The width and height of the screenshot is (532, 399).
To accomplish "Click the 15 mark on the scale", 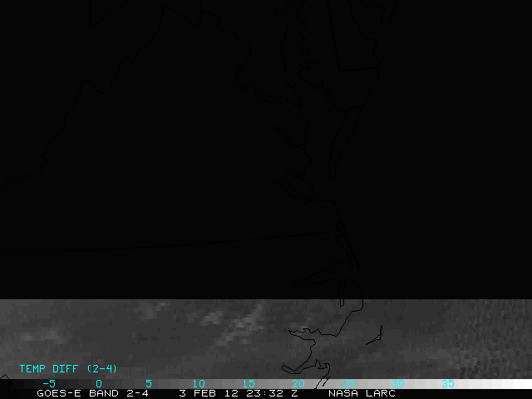I will 248,383.
